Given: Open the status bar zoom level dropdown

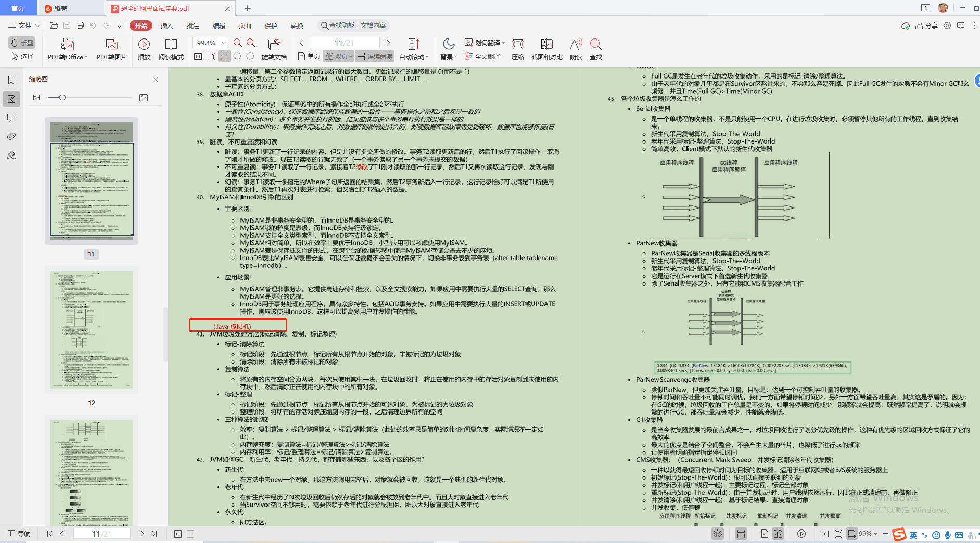Looking at the screenshot, I should tap(876, 534).
